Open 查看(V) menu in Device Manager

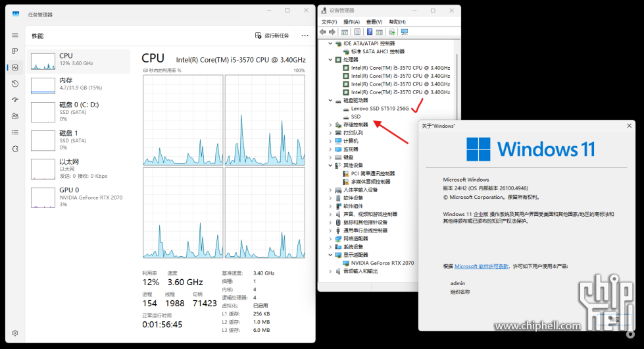[374, 22]
